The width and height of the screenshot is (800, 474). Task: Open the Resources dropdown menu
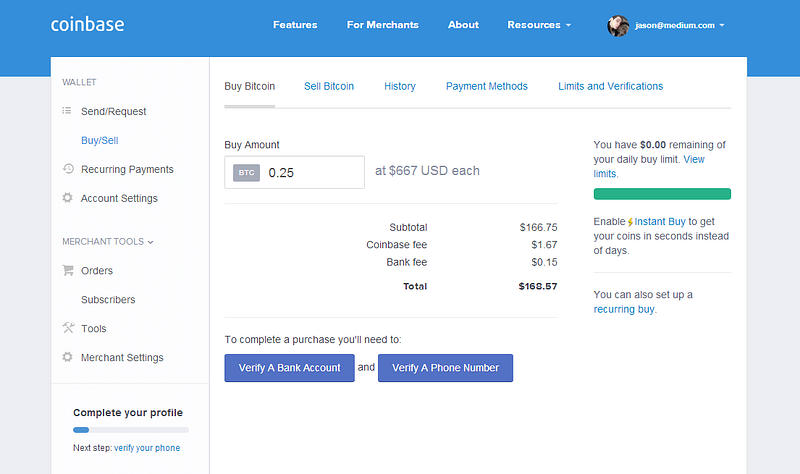[x=539, y=25]
